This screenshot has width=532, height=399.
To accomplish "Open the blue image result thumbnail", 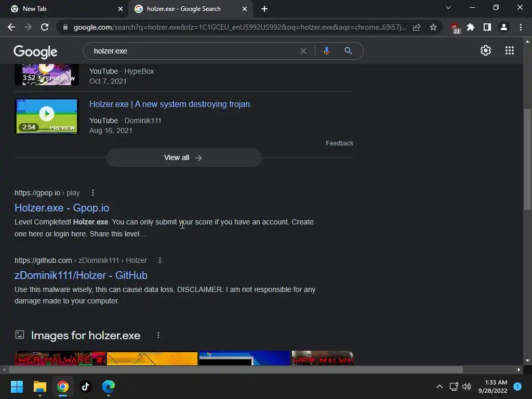I will pyautogui.click(x=245, y=358).
